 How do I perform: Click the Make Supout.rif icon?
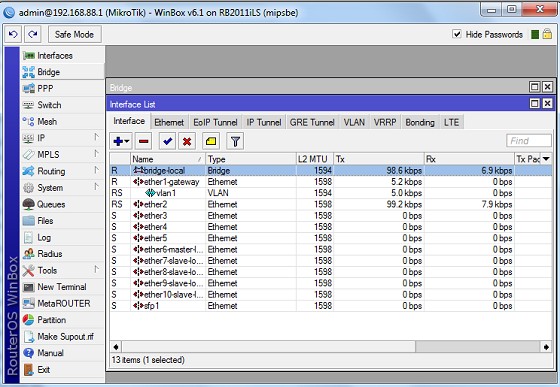click(x=29, y=337)
